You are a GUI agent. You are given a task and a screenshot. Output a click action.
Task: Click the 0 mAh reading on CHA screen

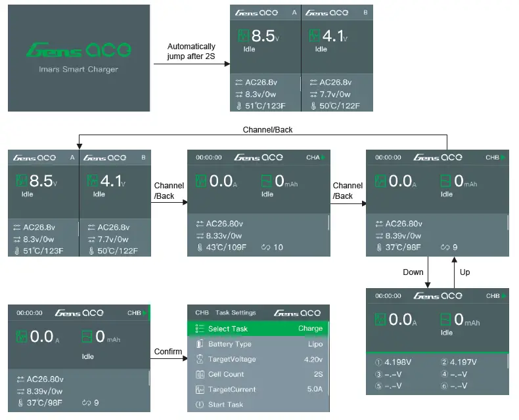pos(286,181)
